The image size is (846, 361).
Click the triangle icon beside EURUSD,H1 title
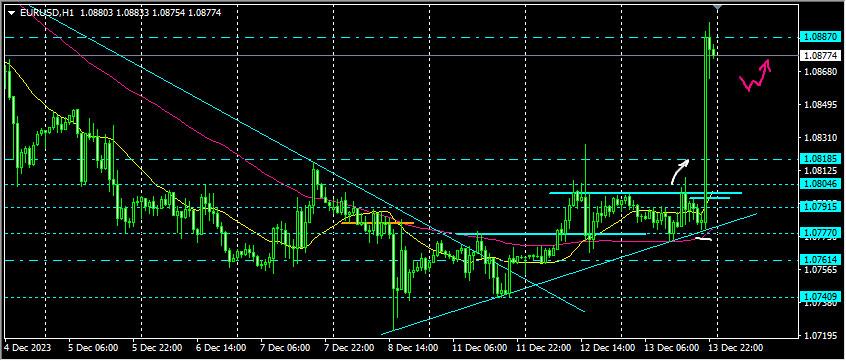click(x=12, y=12)
